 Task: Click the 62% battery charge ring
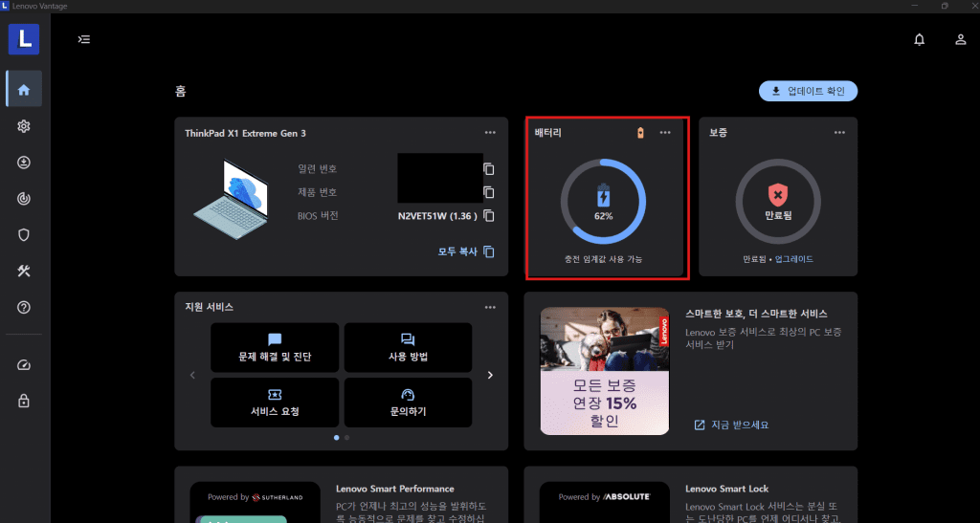pos(603,202)
